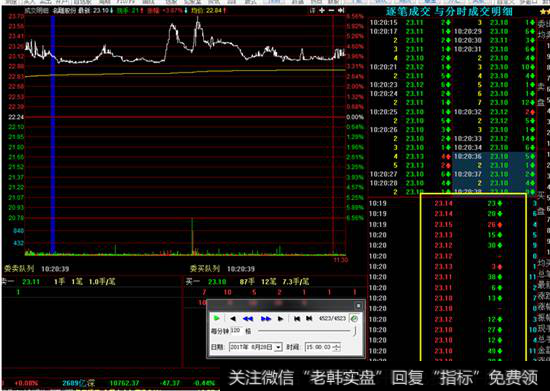
Task: Click the 买一 23.10 buy price
Action: (217, 282)
